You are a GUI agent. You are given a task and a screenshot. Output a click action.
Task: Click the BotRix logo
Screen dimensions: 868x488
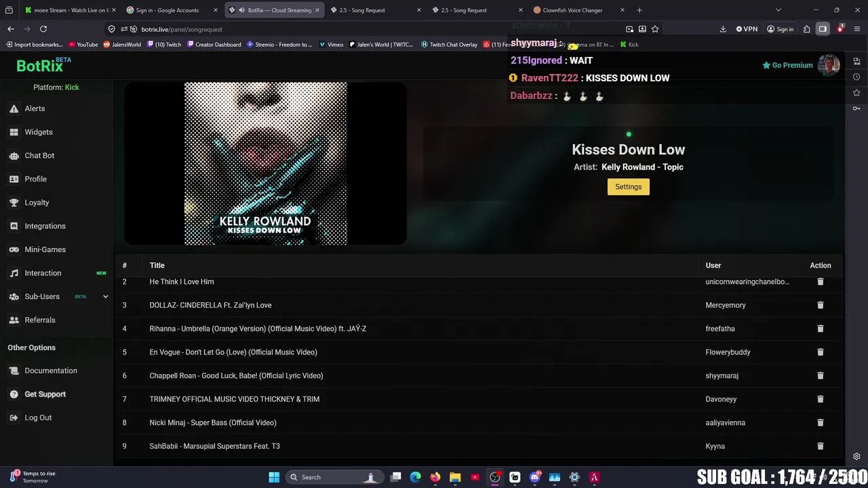pyautogui.click(x=43, y=65)
